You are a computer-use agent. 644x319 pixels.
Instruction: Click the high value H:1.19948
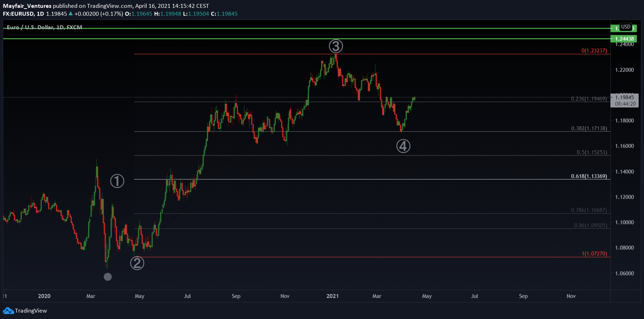pos(168,14)
